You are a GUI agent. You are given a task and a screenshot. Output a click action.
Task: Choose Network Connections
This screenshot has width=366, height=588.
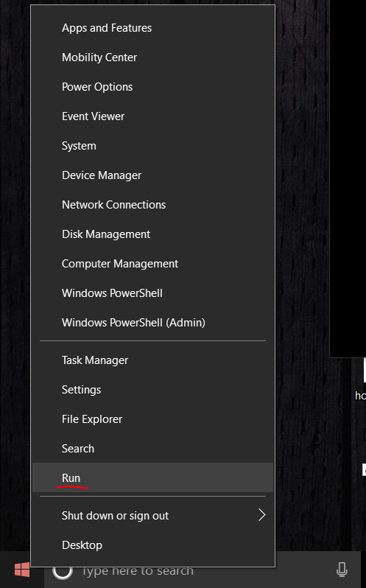pos(153,205)
